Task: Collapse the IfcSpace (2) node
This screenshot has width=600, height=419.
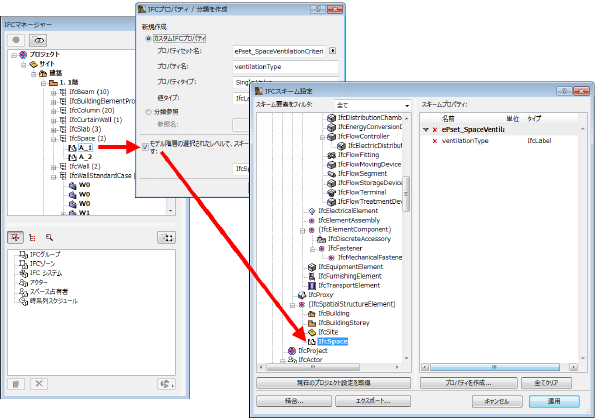Action: (54, 139)
